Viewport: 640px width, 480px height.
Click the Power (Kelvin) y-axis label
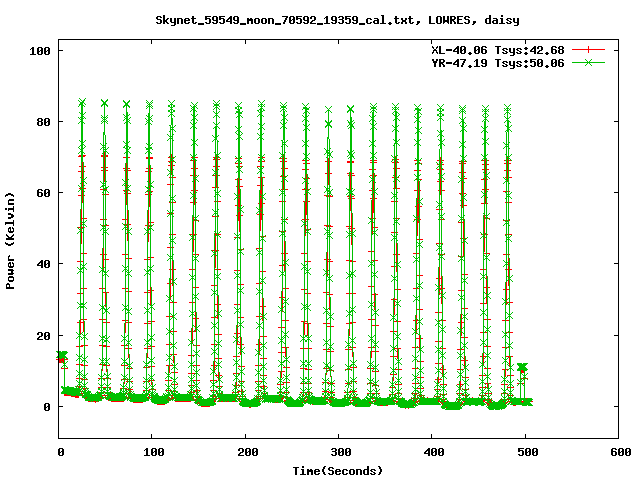pyautogui.click(x=10, y=241)
